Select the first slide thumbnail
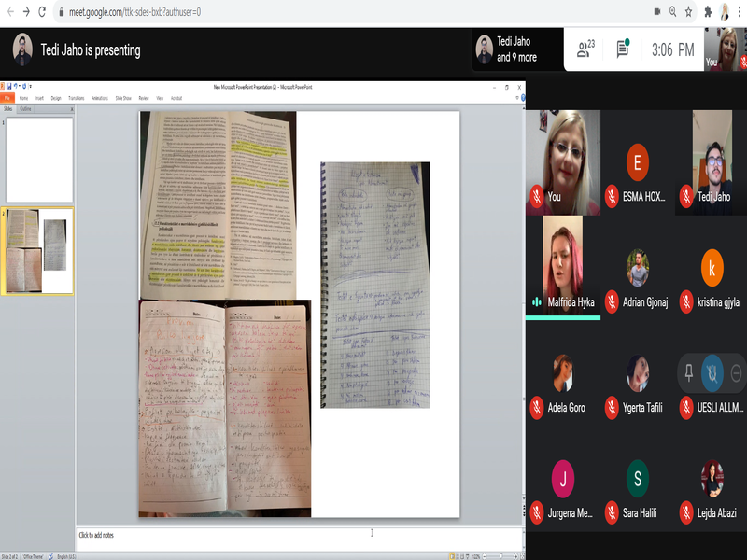Viewport: 747px width, 560px height. point(38,160)
